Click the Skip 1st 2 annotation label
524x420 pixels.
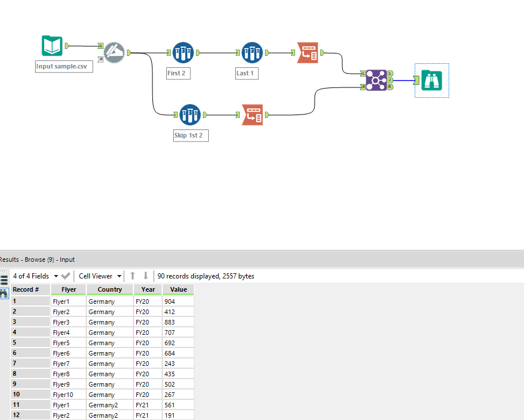coord(191,135)
